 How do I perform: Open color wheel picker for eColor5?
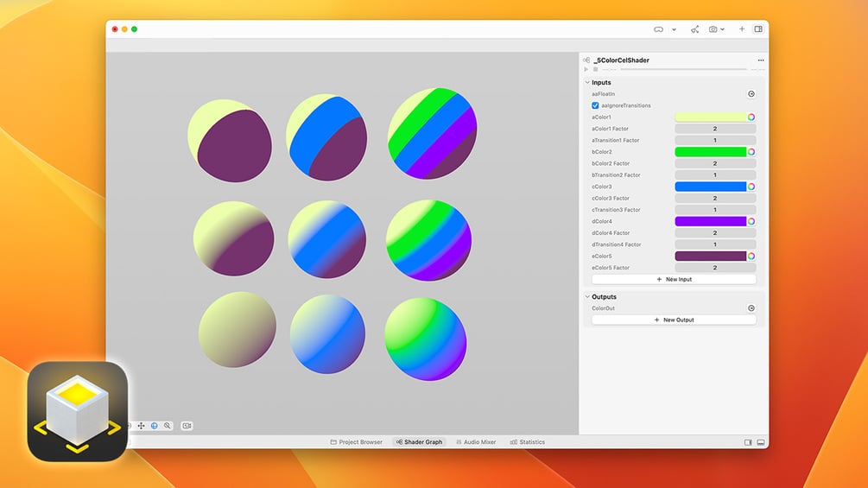(x=751, y=257)
